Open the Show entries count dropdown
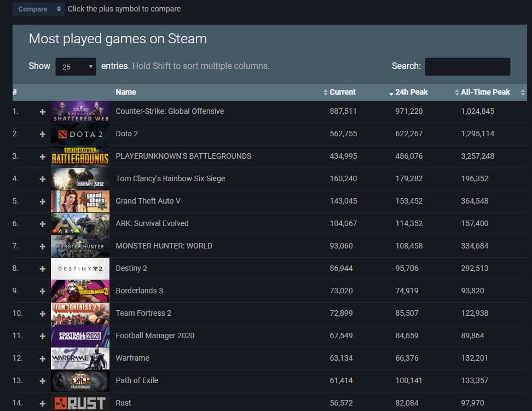Screen dimensions: 532x411 [76, 67]
